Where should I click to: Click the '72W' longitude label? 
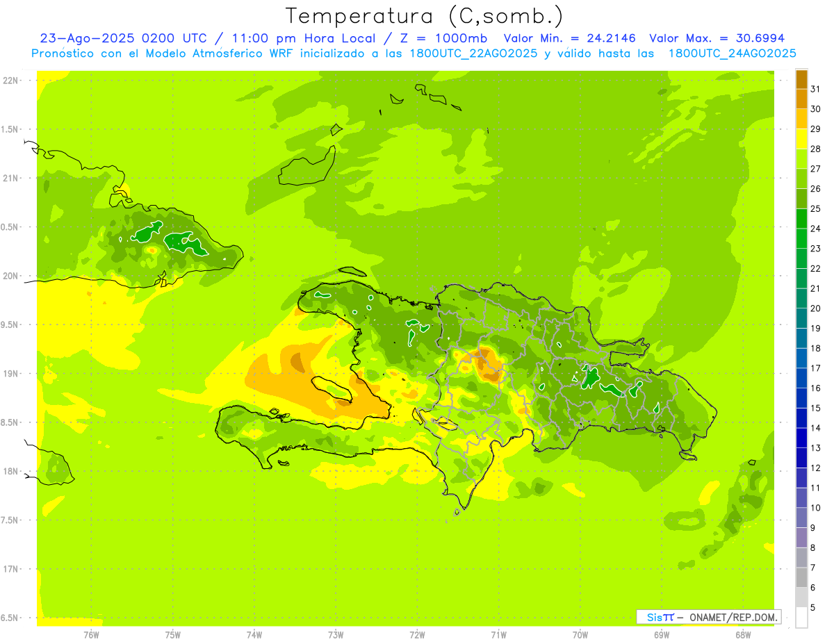[x=417, y=634]
